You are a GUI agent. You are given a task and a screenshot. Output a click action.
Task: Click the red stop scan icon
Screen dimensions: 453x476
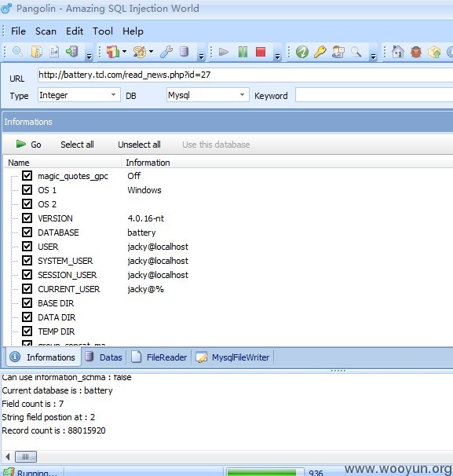point(261,52)
